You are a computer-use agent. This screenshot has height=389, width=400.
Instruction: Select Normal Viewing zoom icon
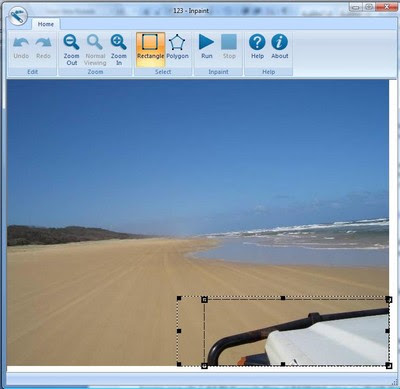coord(95,42)
